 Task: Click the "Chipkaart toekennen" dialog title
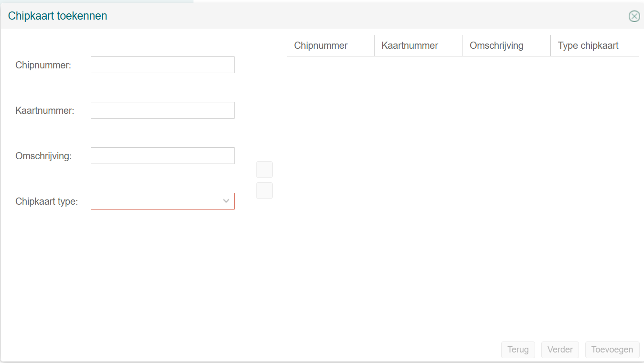57,16
